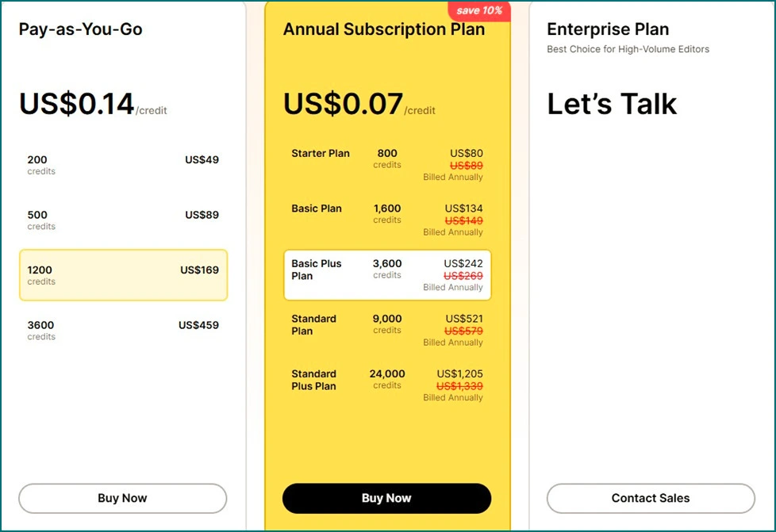Click the US$0.07 per credit price

[x=359, y=105]
